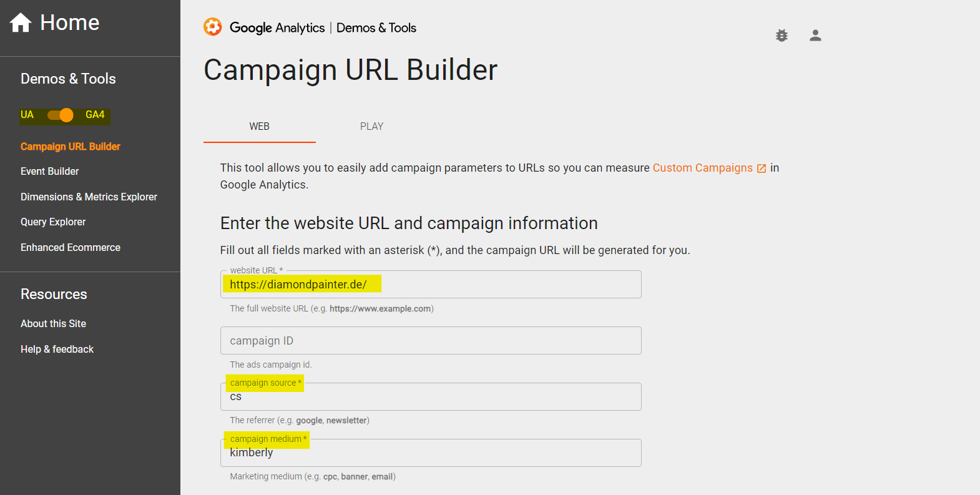Follow the Custom Campaigns link
Image resolution: width=980 pixels, height=495 pixels.
point(702,168)
